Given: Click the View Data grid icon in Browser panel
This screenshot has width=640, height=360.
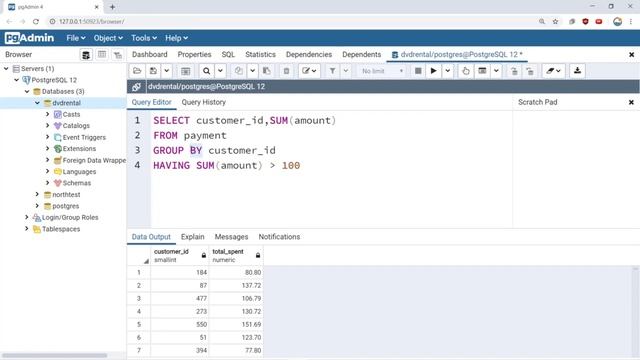Looking at the screenshot, I should point(102,55).
